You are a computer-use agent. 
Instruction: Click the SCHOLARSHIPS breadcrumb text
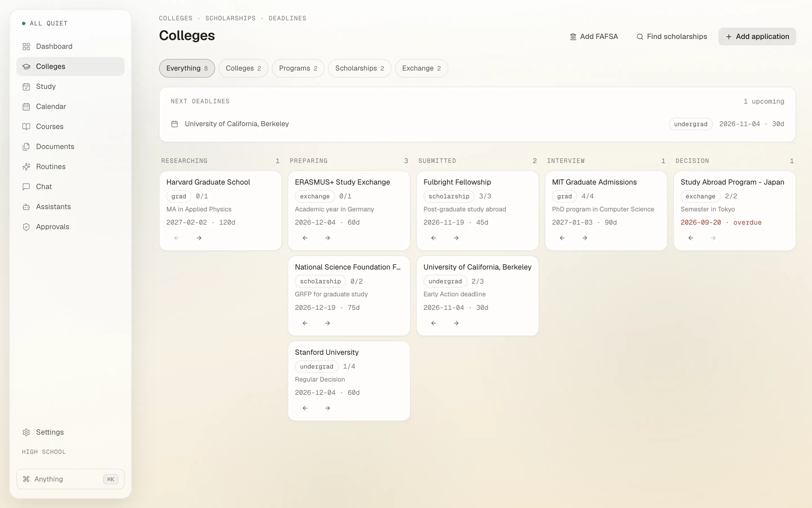(231, 18)
